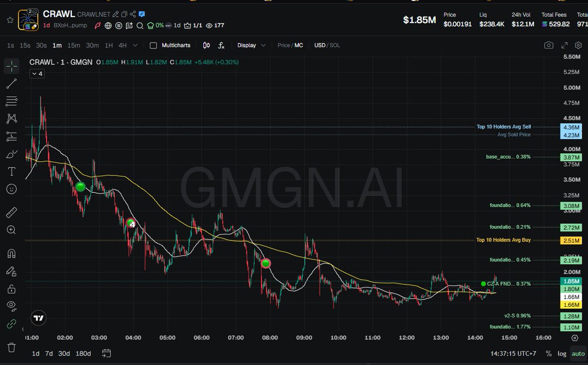Open the emoji icons tool
Viewport: 588px width, 365px height.
[x=12, y=189]
